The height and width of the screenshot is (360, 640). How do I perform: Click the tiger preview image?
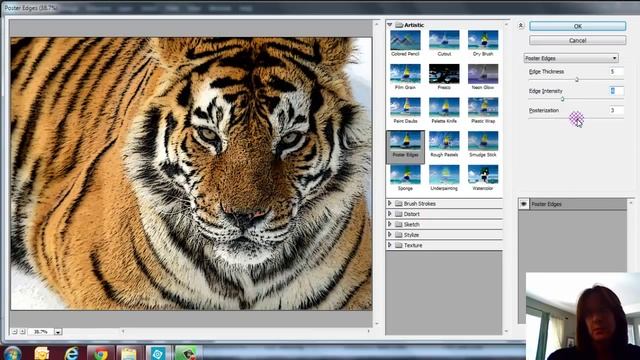pyautogui.click(x=191, y=173)
